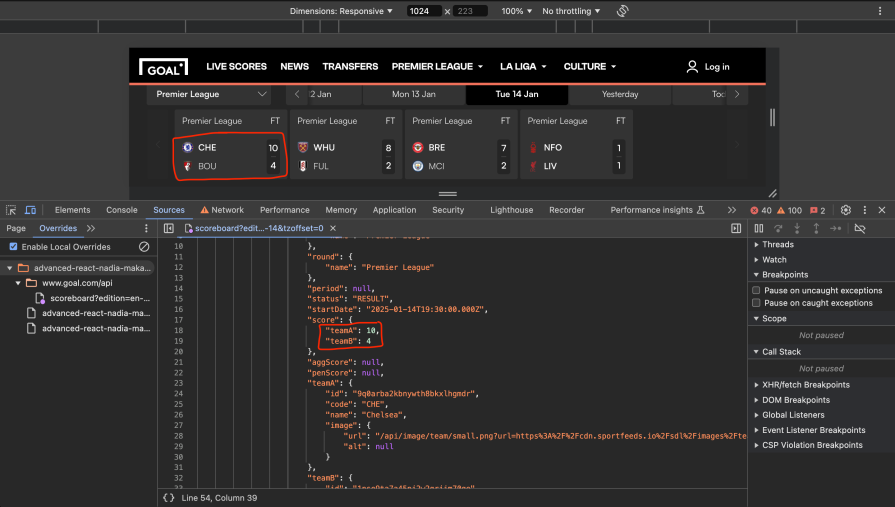Enable Pause on caught exceptions
The width and height of the screenshot is (895, 507).
coord(757,303)
